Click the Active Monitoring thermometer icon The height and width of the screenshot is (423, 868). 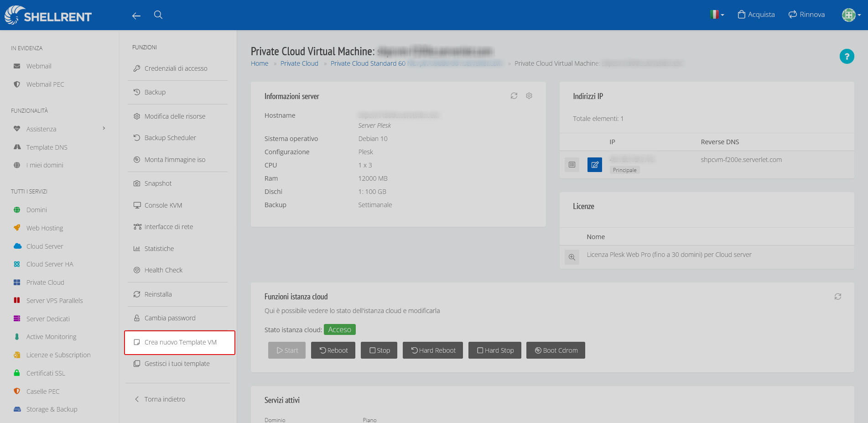click(17, 337)
